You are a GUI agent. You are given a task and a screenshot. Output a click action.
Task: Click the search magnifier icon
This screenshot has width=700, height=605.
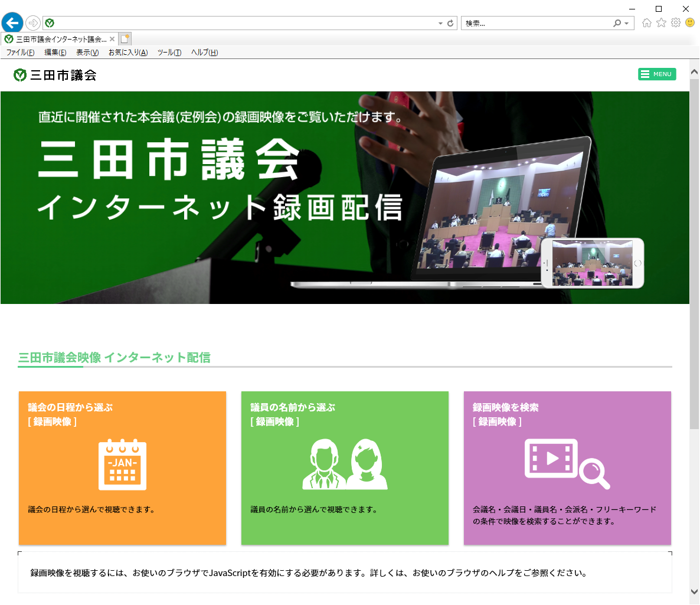tap(617, 23)
